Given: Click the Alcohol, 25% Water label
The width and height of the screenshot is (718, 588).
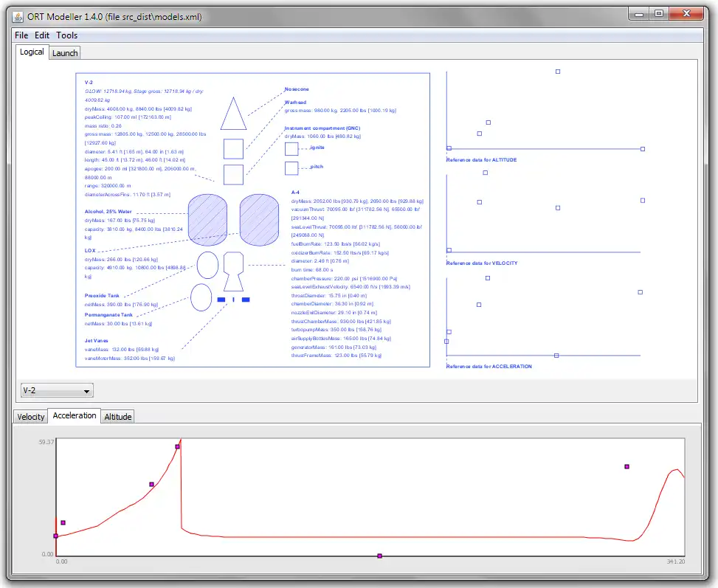Looking at the screenshot, I should [108, 212].
